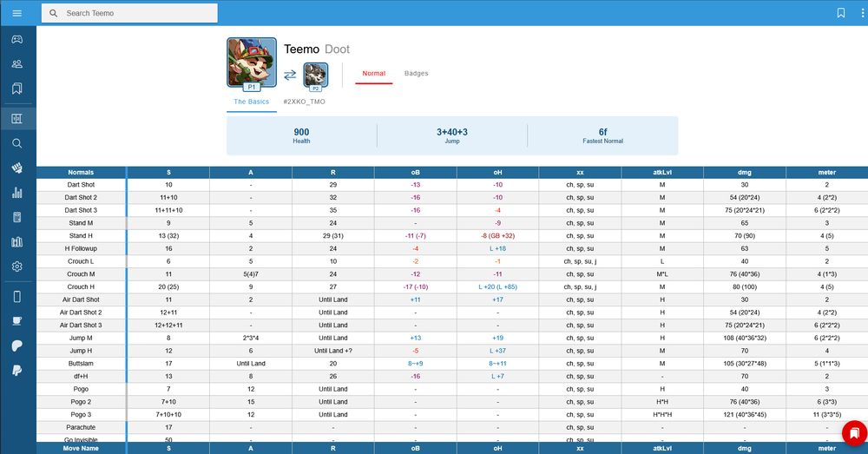Click the Teemo P1 portrait
Screen dimensions: 868x454
pos(252,63)
